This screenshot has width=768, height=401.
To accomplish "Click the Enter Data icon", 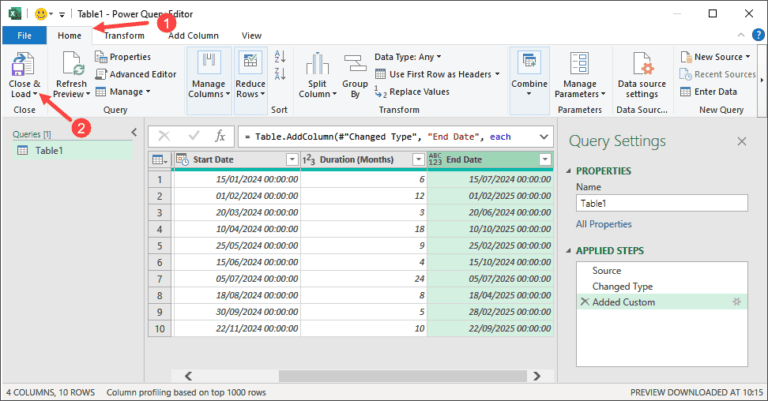I will (x=687, y=92).
